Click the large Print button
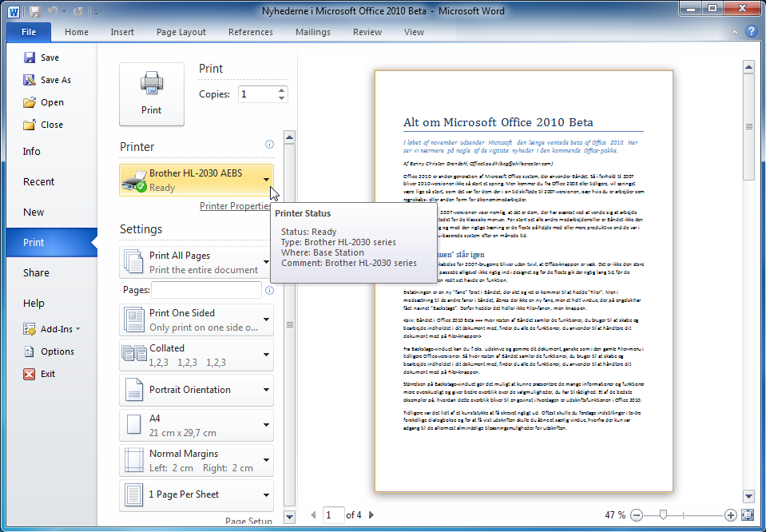This screenshot has width=766, height=532. [151, 94]
